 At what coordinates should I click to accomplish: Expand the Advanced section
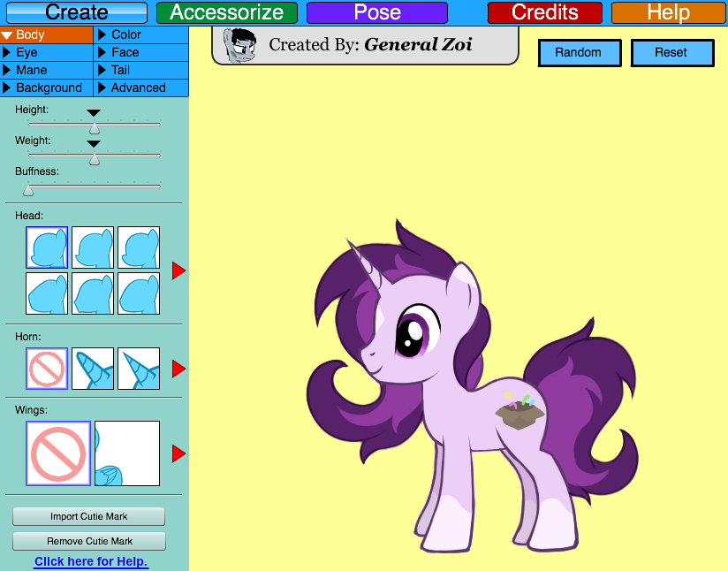pyautogui.click(x=141, y=88)
